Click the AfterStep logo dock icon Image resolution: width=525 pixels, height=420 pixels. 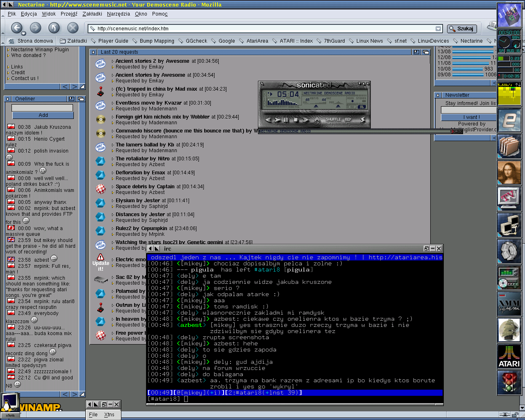point(509,15)
